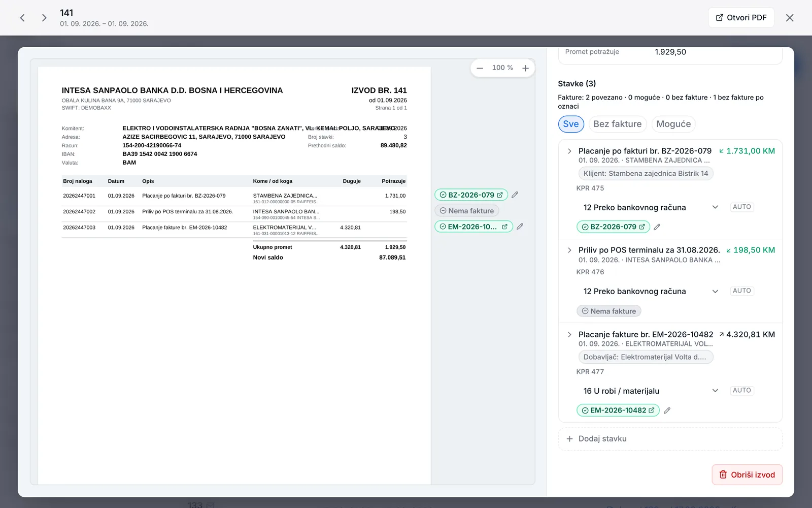Click AUTO badge under KPR 477
The height and width of the screenshot is (508, 812).
pos(742,390)
